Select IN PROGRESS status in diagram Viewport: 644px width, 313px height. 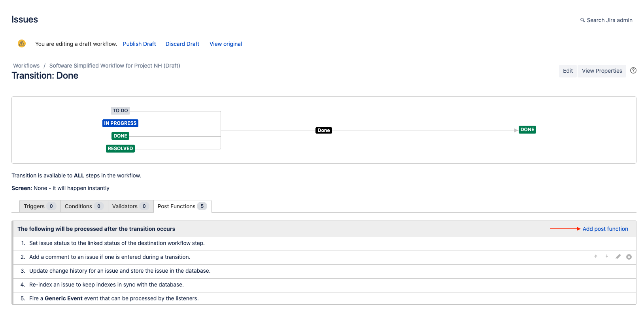tap(120, 123)
